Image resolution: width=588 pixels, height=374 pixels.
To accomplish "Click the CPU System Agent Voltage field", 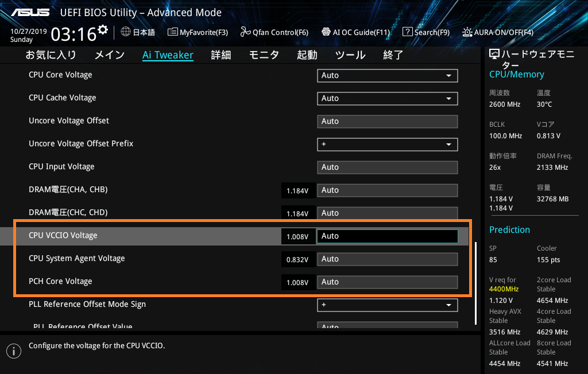I will coord(388,259).
